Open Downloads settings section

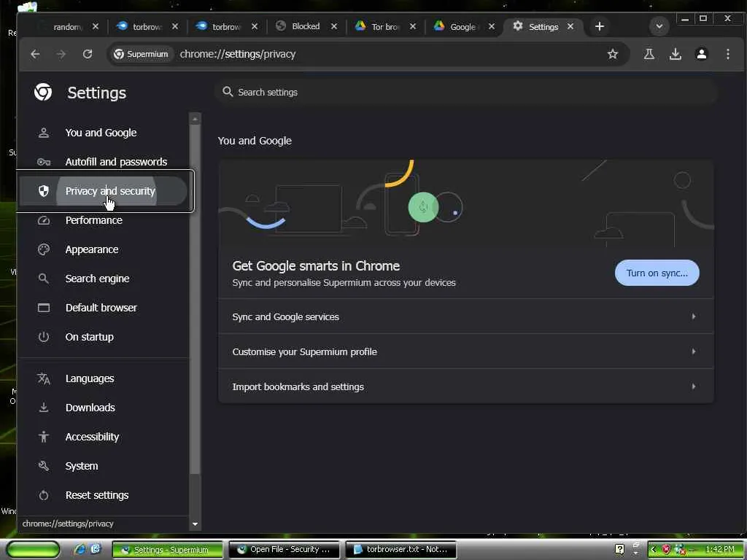coord(90,408)
